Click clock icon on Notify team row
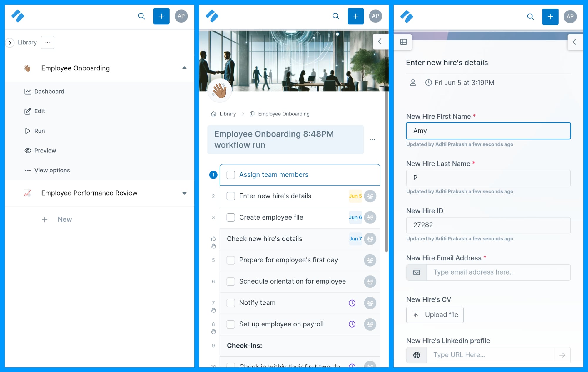The height and width of the screenshot is (372, 588). (x=352, y=303)
